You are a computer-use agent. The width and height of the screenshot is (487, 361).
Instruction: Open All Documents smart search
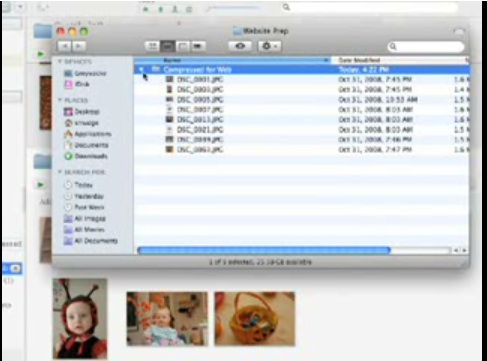(x=91, y=241)
